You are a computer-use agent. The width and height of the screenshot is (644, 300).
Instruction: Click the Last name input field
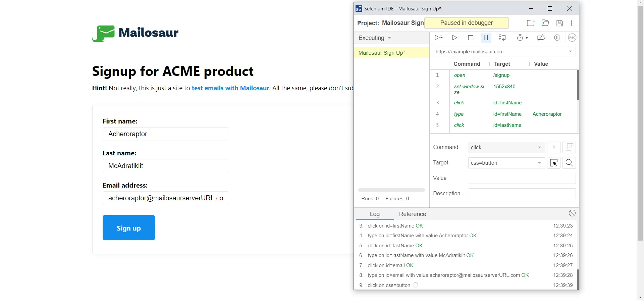point(166,166)
